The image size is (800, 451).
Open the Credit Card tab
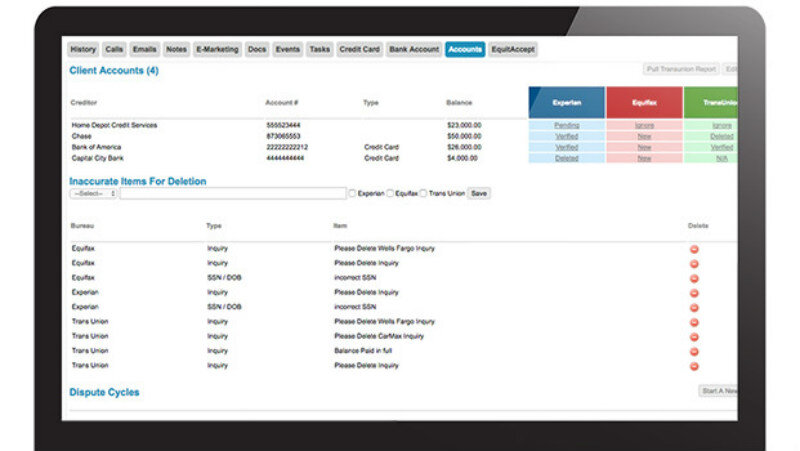tap(359, 49)
